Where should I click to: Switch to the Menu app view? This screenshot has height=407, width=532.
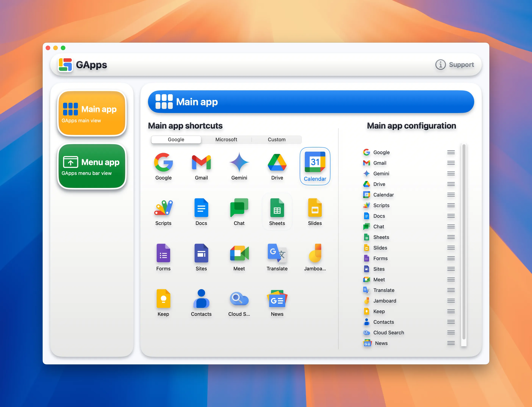click(92, 166)
